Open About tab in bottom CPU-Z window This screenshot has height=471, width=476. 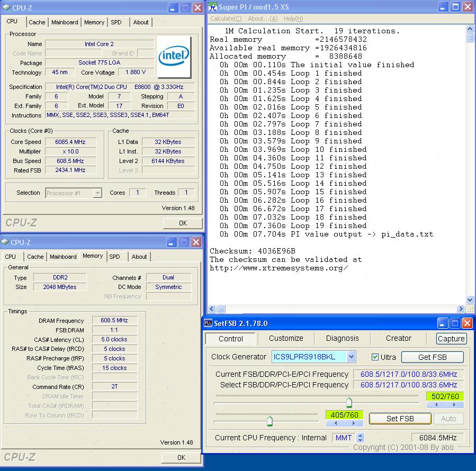(139, 257)
